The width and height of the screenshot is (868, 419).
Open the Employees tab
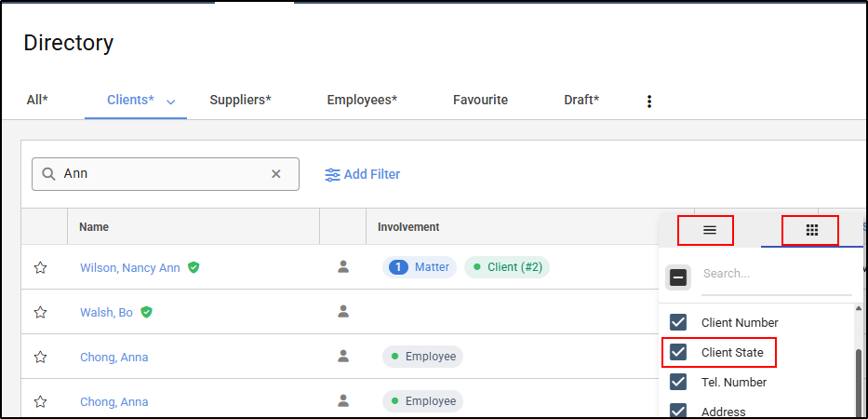click(x=362, y=100)
